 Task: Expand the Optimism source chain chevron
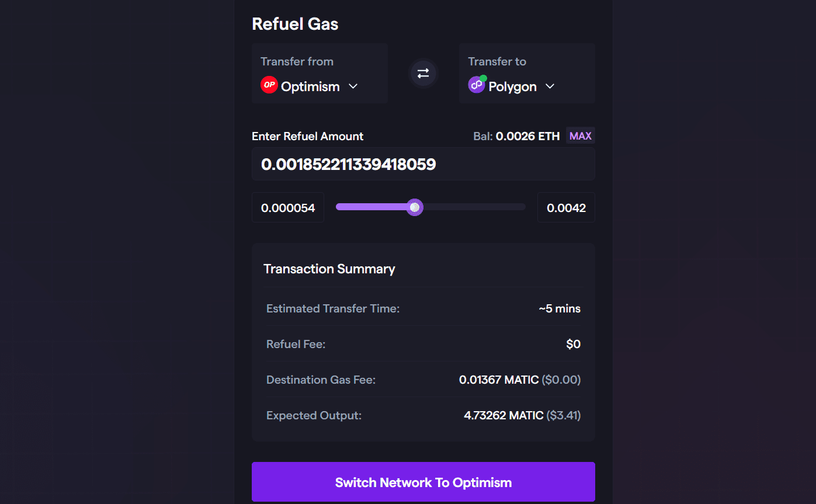coord(353,86)
